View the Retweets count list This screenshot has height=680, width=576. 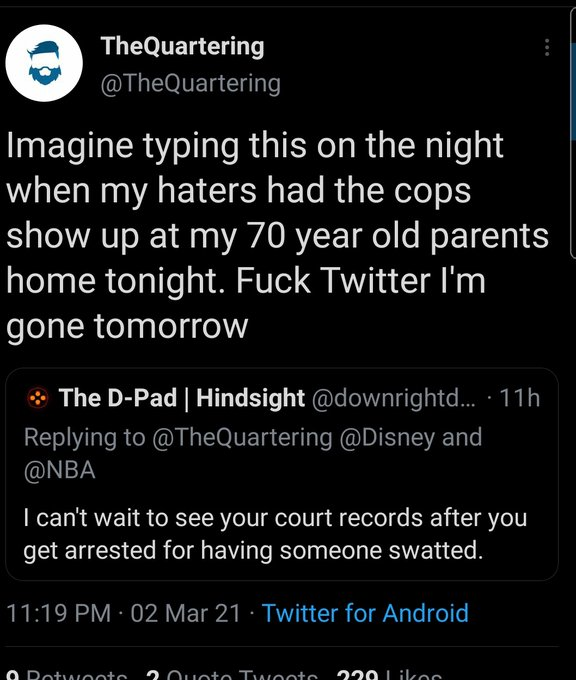click(67, 675)
